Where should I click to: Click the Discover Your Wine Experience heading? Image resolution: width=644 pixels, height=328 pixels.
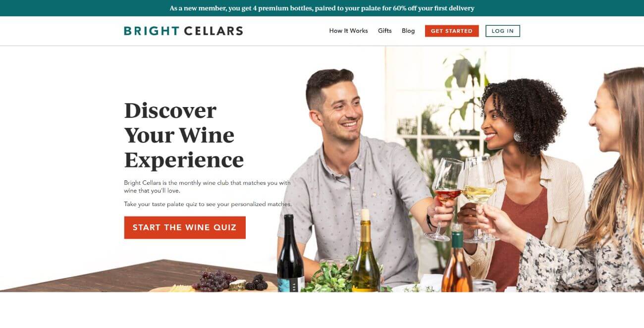184,135
